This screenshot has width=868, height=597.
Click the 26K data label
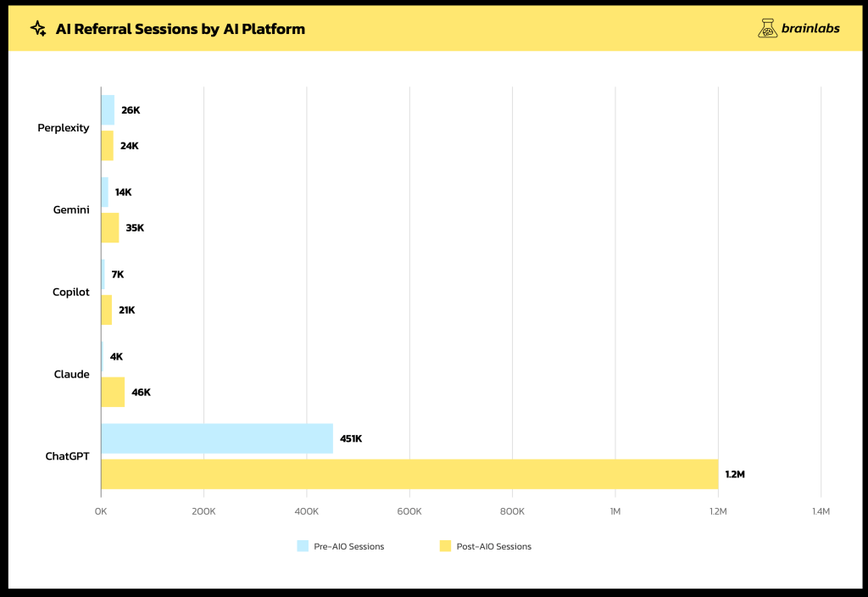click(x=131, y=110)
